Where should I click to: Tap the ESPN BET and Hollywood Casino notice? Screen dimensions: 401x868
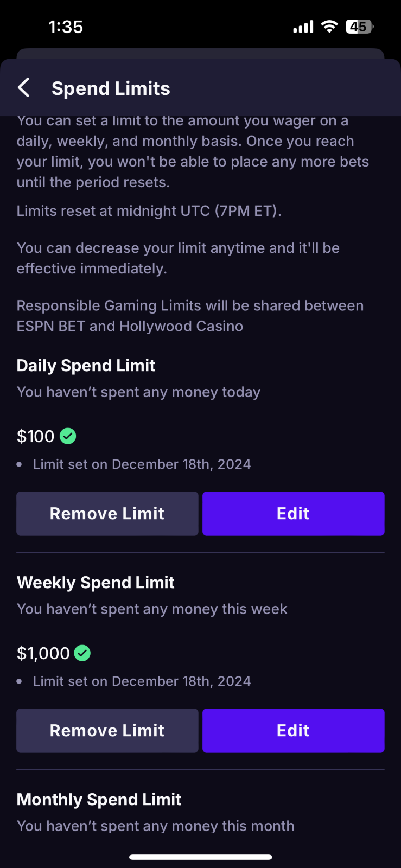(x=190, y=316)
